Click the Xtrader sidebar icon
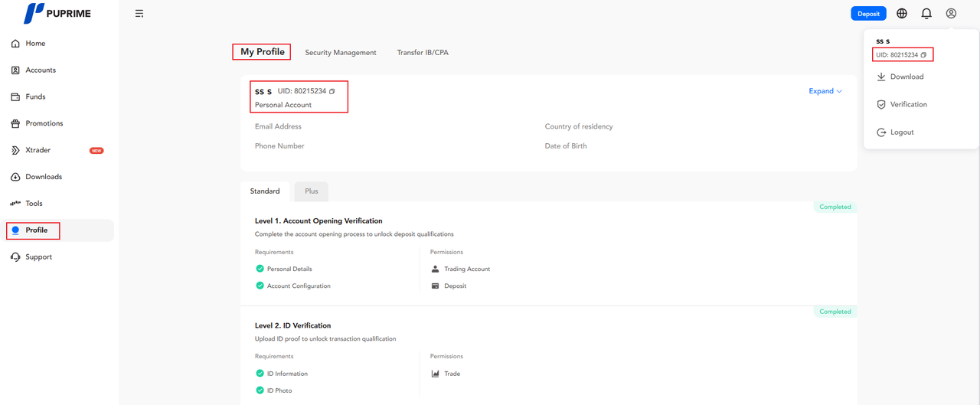This screenshot has height=405, width=980. click(15, 150)
